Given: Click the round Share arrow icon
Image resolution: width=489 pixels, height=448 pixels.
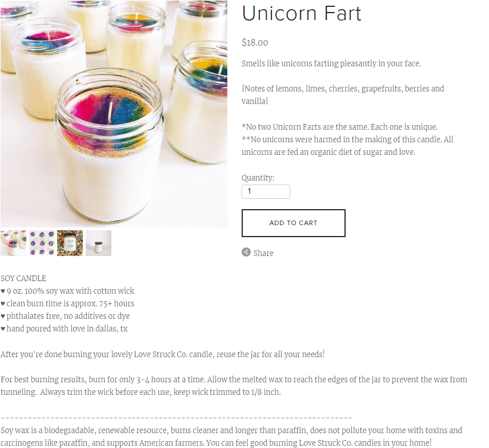Looking at the screenshot, I should (246, 252).
